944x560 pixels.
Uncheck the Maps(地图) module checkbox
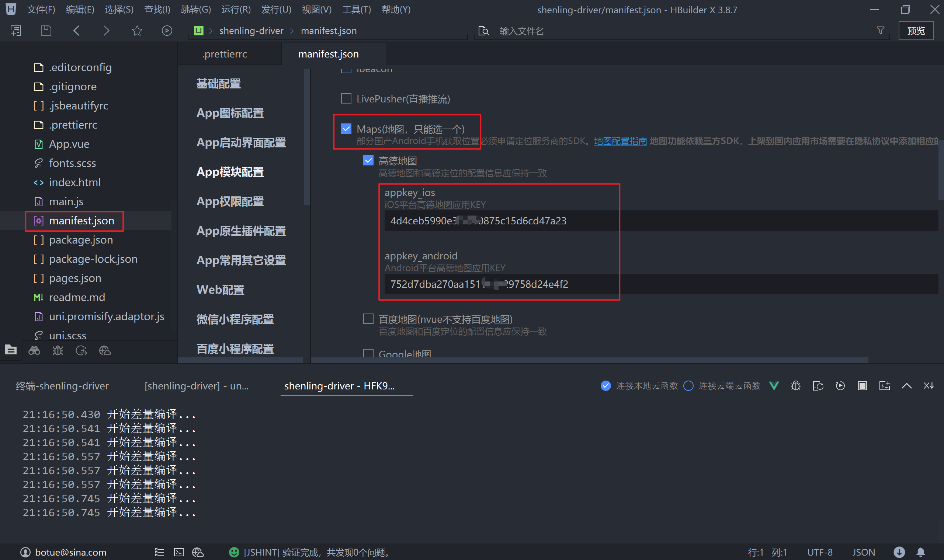tap(346, 129)
